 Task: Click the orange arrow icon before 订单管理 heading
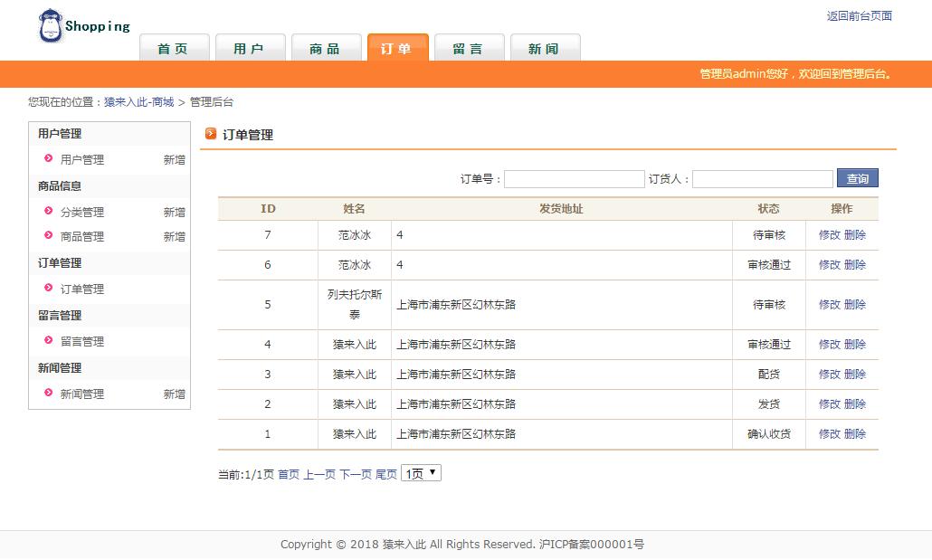(210, 135)
